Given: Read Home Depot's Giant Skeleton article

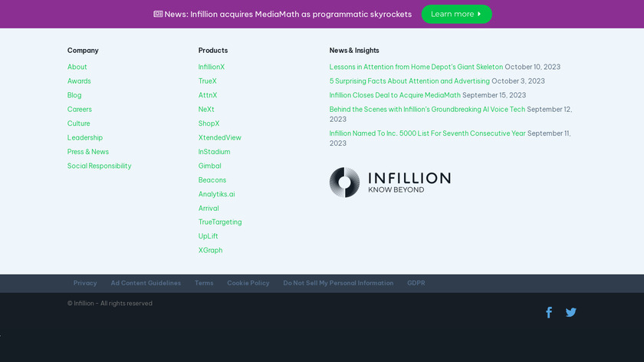Looking at the screenshot, I should (x=416, y=67).
